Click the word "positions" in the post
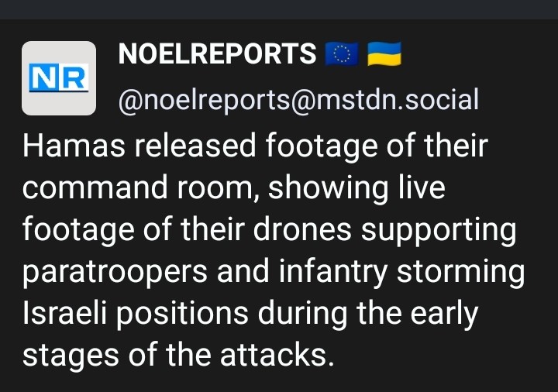 point(178,315)
